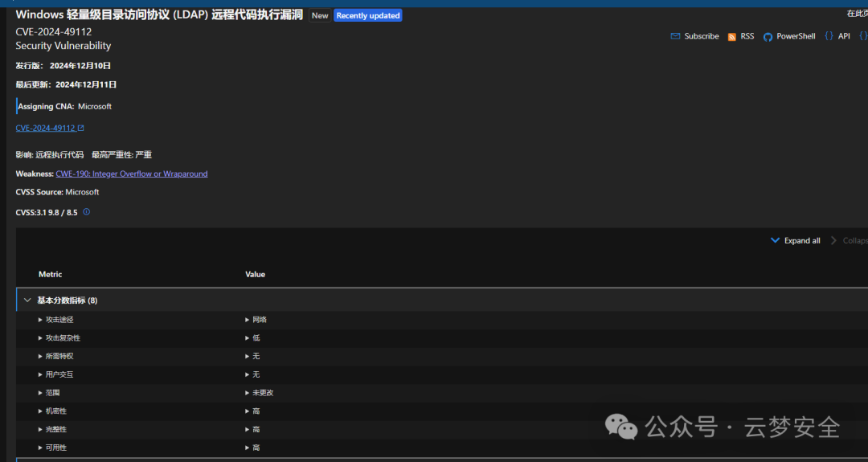Click the Security Vulnerability subtitle
This screenshot has width=868, height=462.
tap(63, 45)
